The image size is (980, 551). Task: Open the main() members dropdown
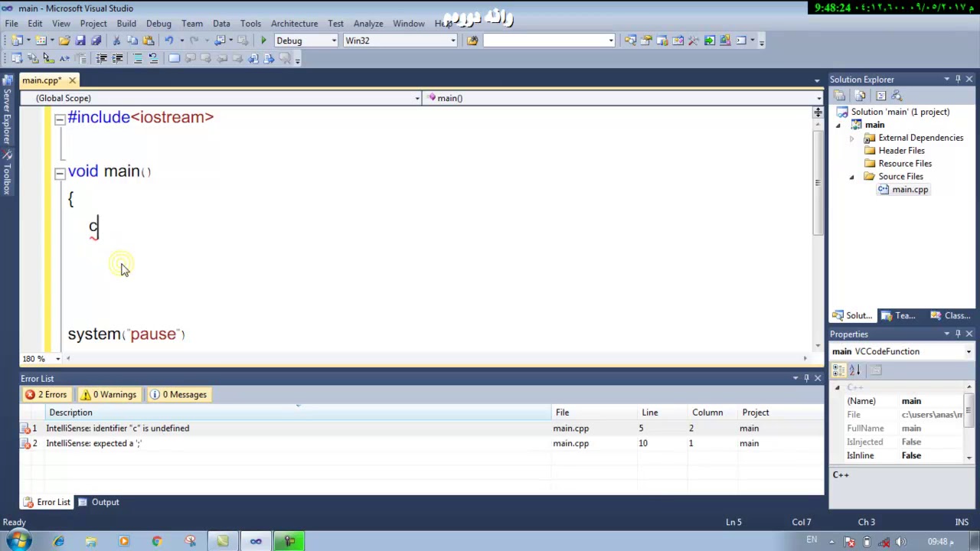[818, 98]
